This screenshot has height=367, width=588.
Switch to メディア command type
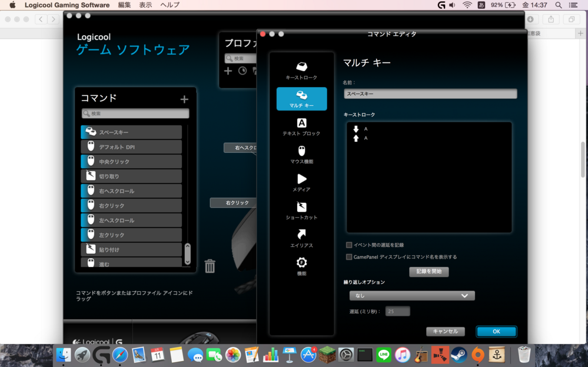(301, 183)
